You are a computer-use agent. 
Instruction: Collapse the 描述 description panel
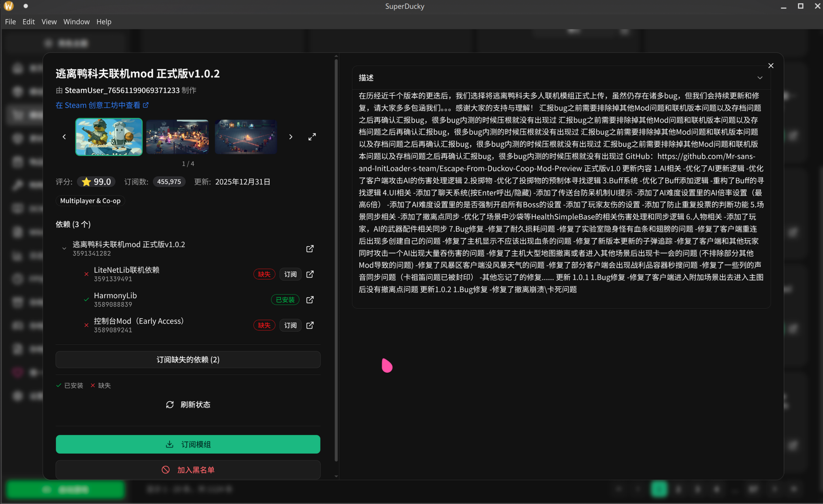pyautogui.click(x=760, y=78)
